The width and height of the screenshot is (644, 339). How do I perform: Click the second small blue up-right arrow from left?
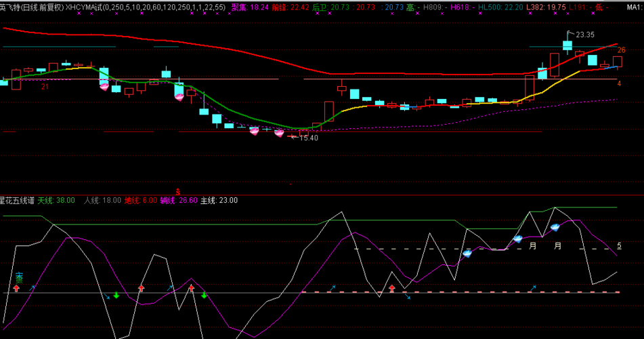[x=169, y=288]
